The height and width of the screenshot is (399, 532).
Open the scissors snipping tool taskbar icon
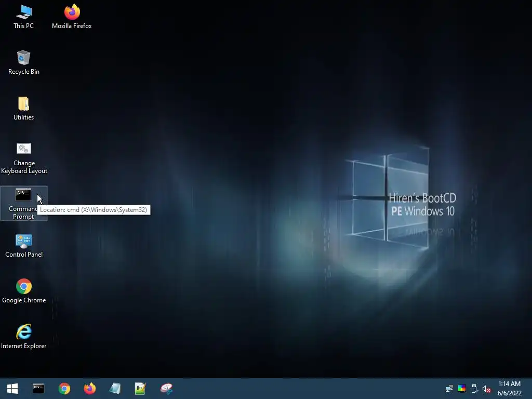[166, 389]
